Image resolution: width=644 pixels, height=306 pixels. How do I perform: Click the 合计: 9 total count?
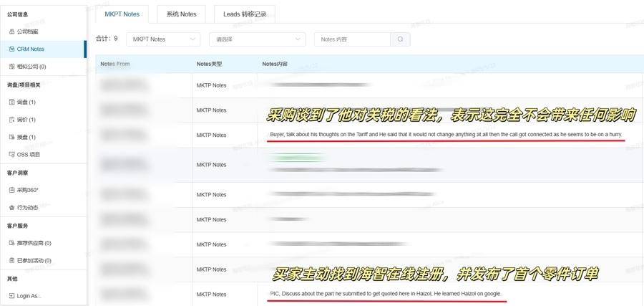click(107, 39)
